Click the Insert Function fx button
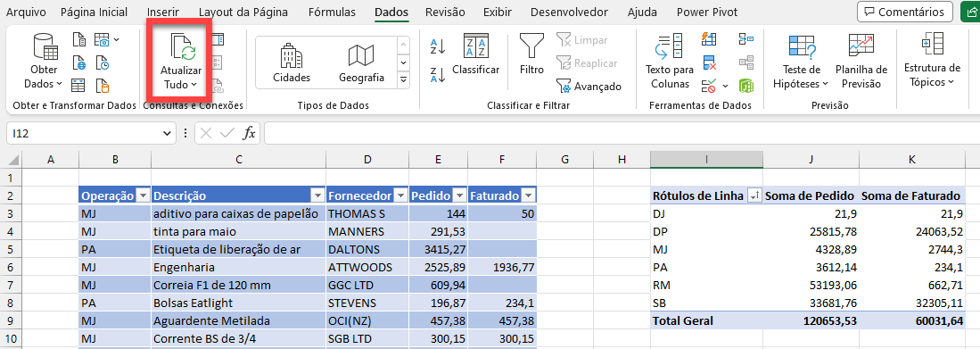980x349 pixels. pyautogui.click(x=250, y=133)
